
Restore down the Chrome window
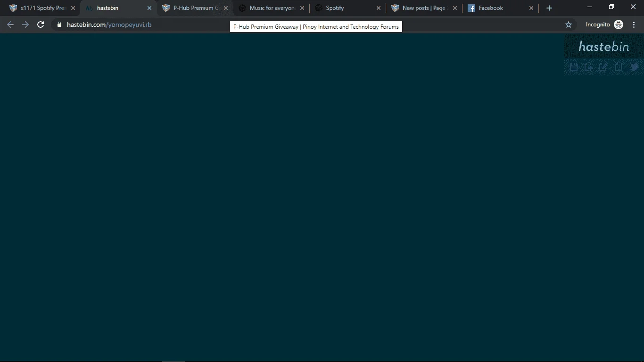coord(611,7)
